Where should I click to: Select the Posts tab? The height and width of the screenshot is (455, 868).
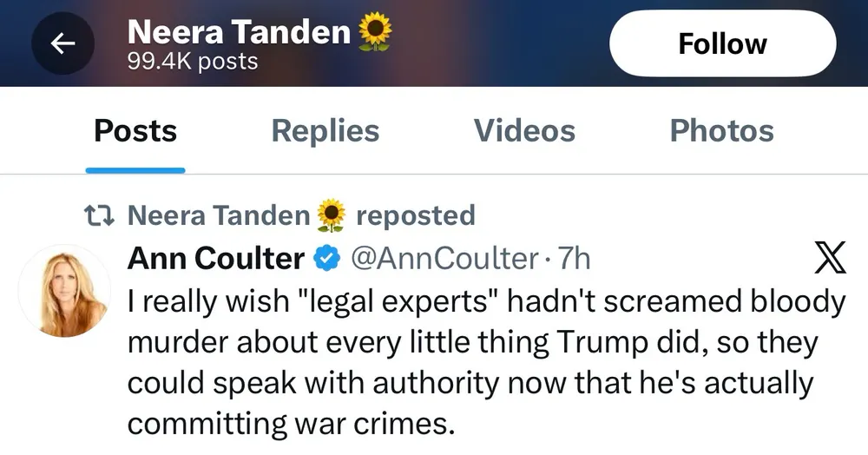tap(135, 131)
